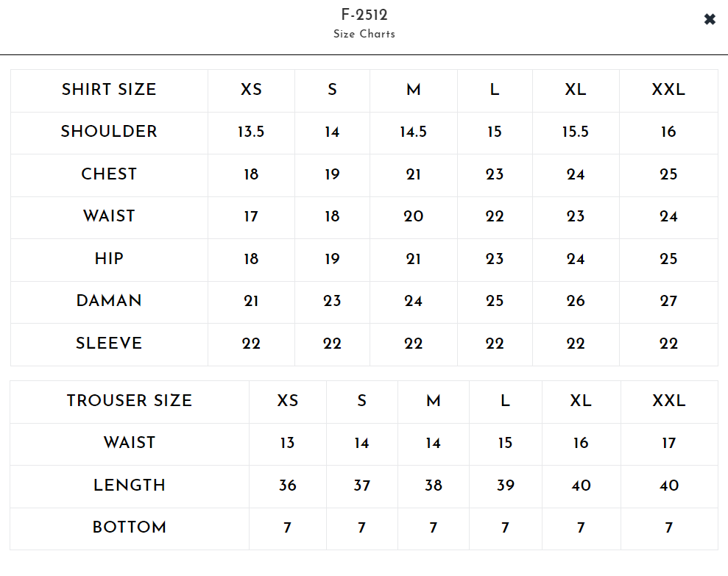Select the BOTTOM row label

(130, 527)
